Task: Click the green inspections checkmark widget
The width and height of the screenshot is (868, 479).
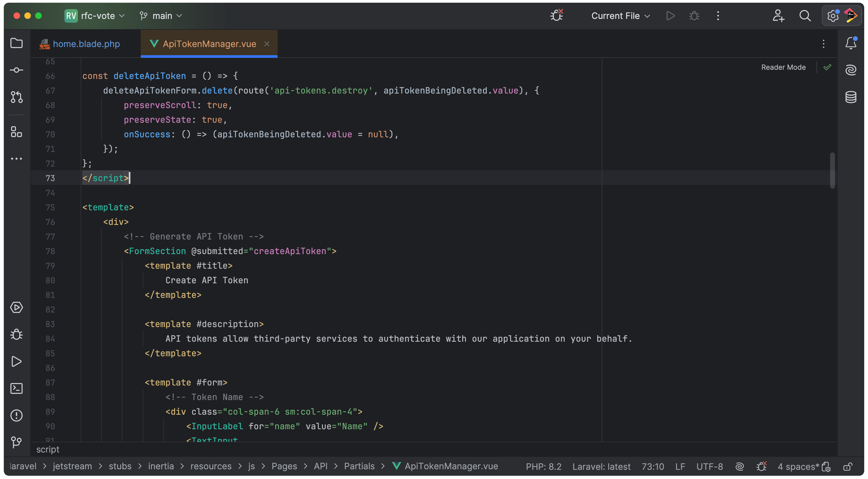Action: [x=827, y=67]
